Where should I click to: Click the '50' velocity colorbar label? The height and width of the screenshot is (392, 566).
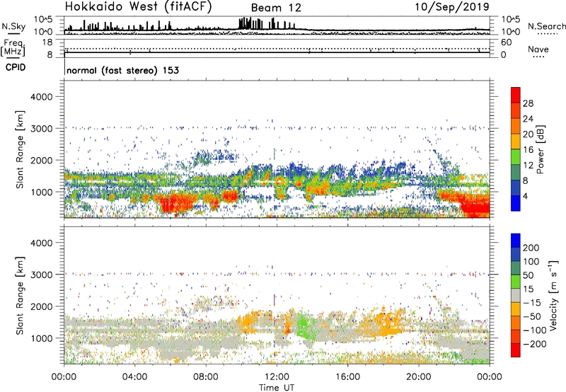(528, 275)
